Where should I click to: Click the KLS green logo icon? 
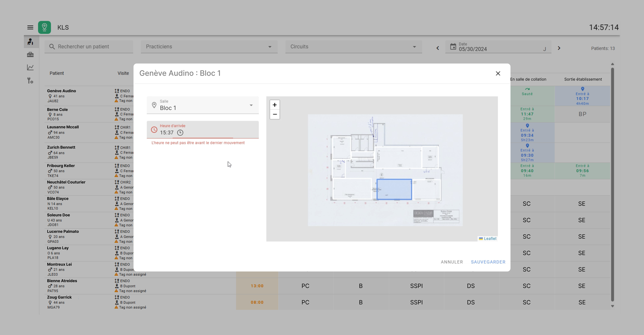(45, 27)
